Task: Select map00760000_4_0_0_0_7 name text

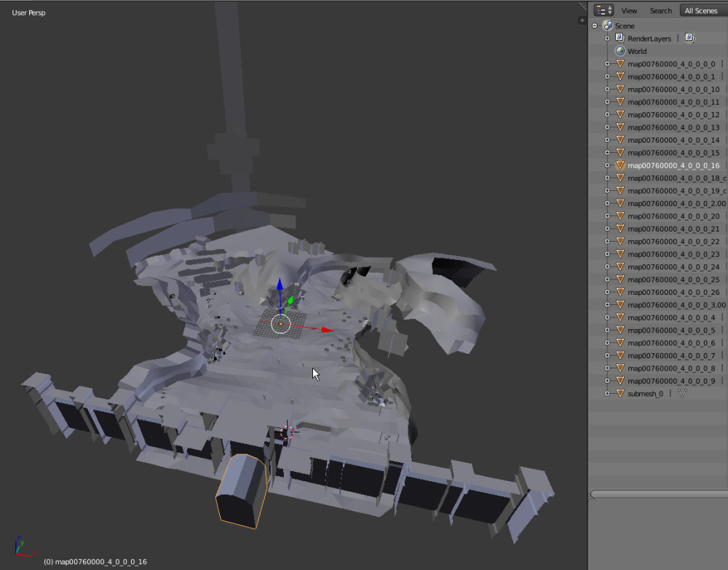Action: 671,356
